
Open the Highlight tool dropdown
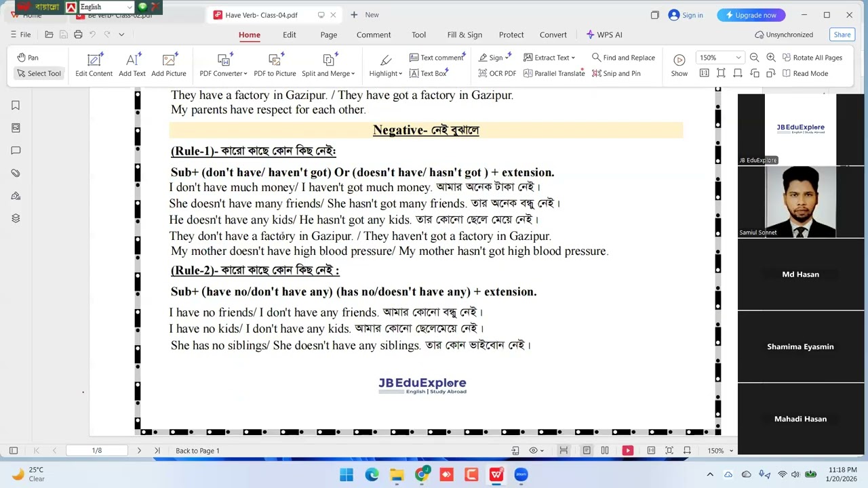[x=386, y=65]
